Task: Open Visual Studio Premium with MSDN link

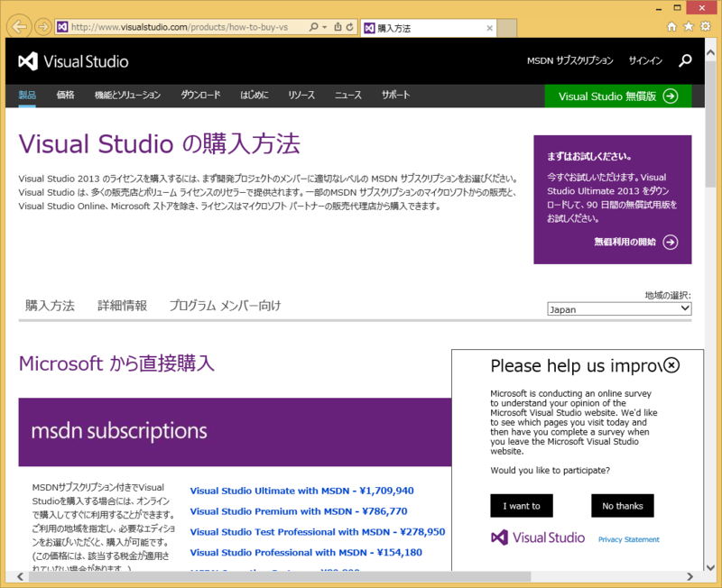Action: coord(299,511)
